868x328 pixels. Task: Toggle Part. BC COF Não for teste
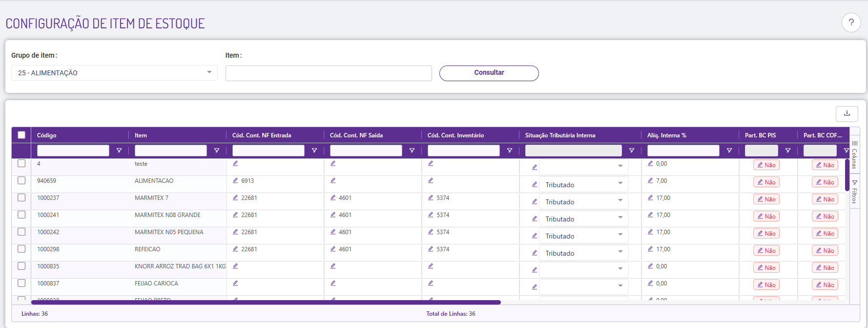tap(825, 165)
